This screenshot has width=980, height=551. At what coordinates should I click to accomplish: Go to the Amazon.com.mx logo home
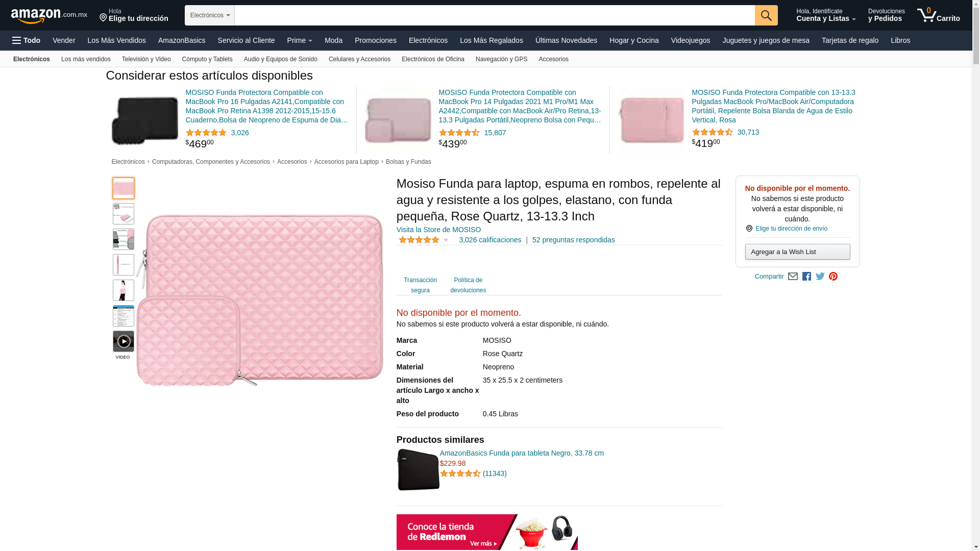[49, 16]
